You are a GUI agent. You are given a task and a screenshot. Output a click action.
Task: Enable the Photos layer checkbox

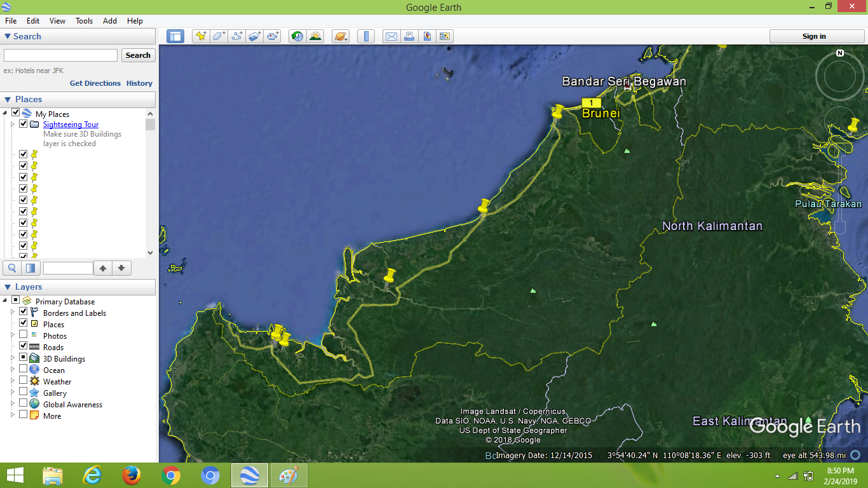[x=24, y=335]
